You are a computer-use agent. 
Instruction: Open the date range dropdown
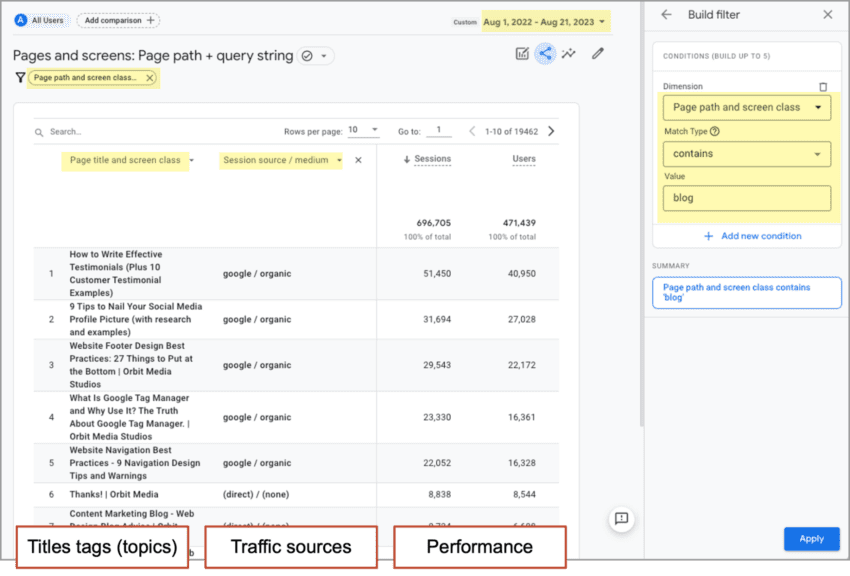tap(545, 21)
